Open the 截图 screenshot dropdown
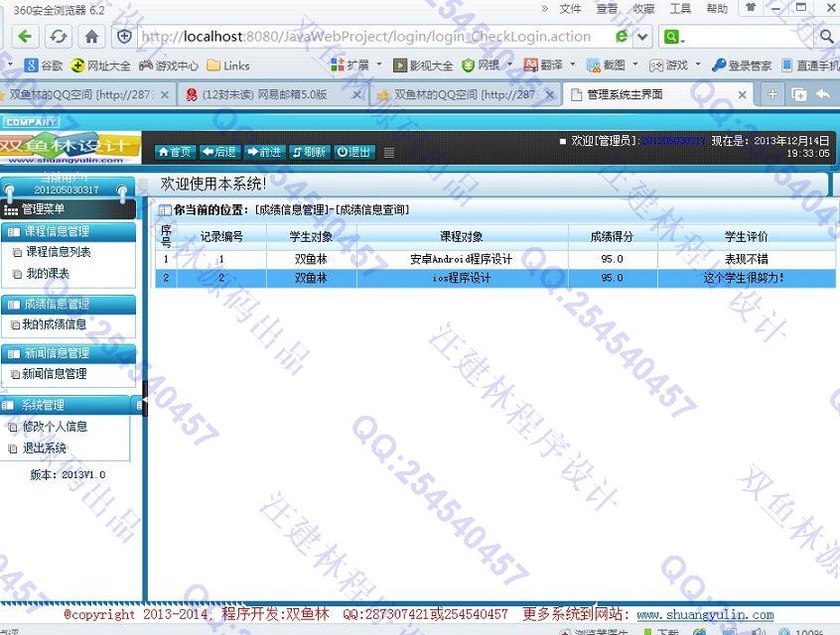 coord(613,65)
